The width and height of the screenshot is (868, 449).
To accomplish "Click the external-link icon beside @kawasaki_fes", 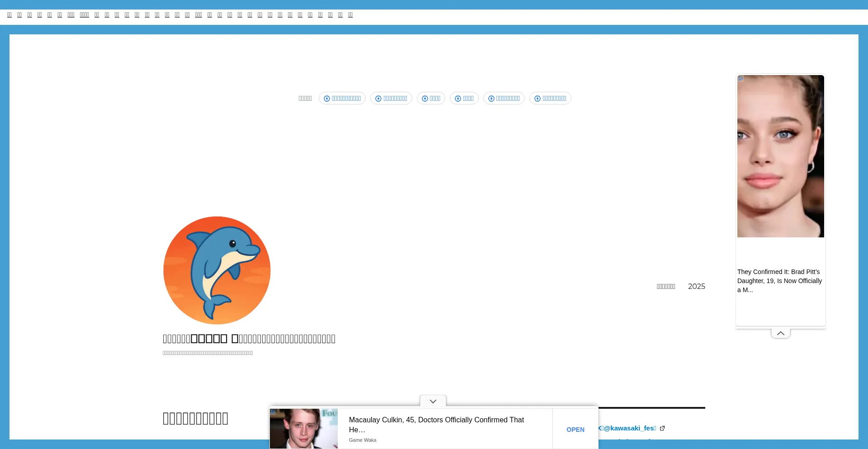I will 662,428.
